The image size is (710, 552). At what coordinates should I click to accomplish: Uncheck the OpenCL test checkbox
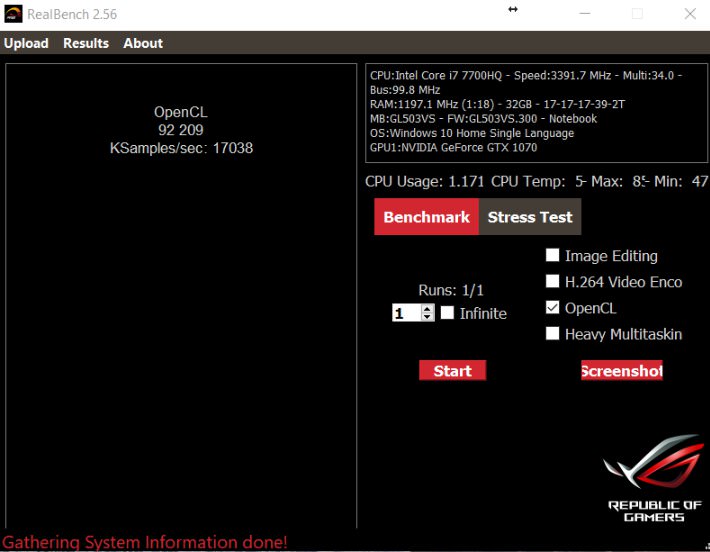(x=552, y=307)
